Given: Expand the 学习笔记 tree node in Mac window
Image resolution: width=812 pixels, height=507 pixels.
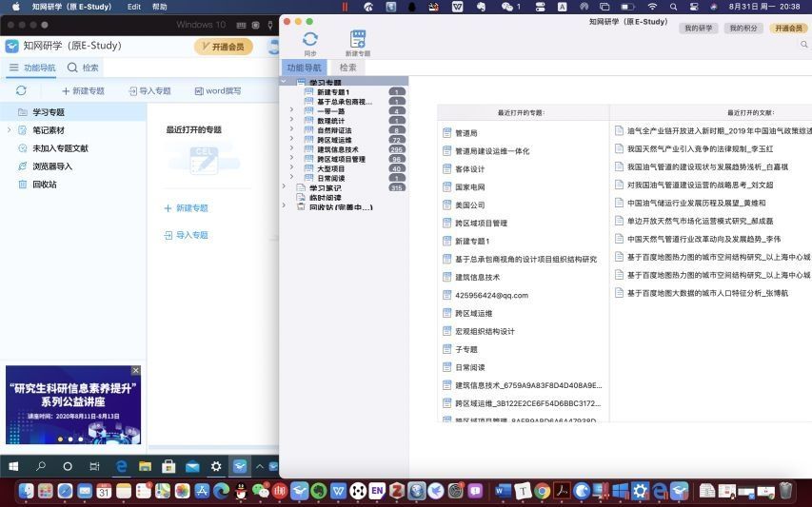Looking at the screenshot, I should pyautogui.click(x=284, y=186).
